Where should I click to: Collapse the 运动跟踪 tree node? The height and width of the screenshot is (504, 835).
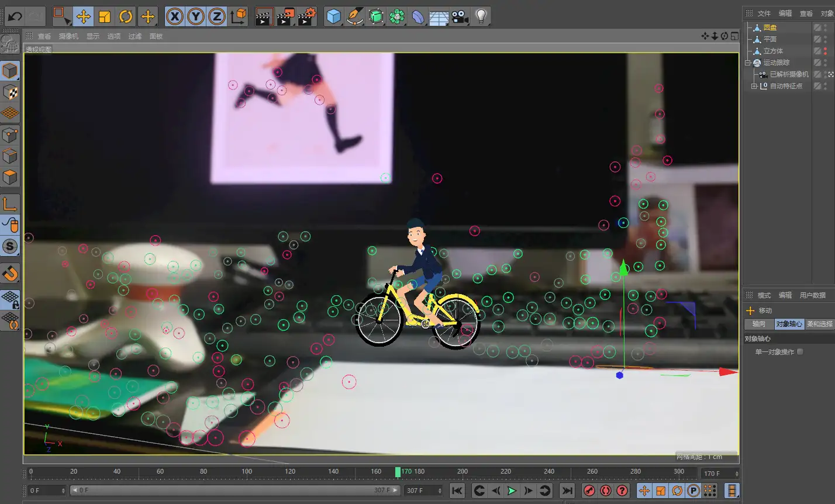(748, 63)
